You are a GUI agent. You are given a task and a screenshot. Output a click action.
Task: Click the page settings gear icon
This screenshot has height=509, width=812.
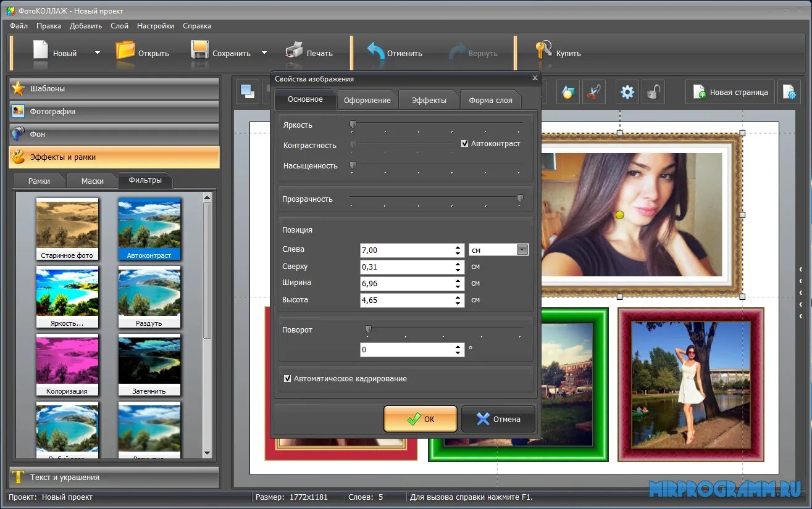(789, 92)
